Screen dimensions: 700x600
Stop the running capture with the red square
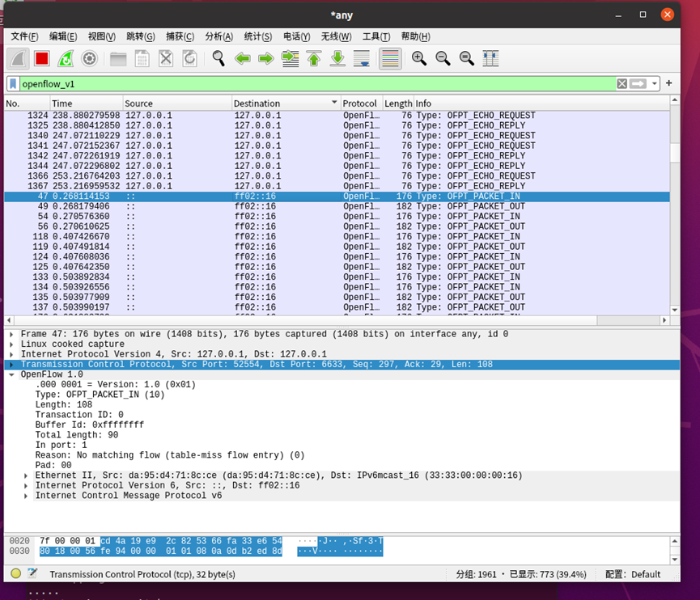pyautogui.click(x=41, y=58)
